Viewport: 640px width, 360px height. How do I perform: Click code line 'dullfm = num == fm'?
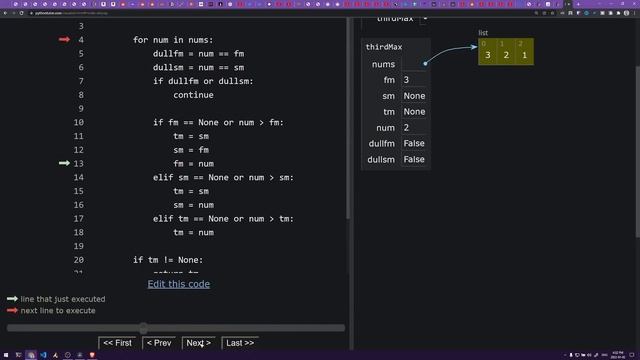pyautogui.click(x=199, y=53)
